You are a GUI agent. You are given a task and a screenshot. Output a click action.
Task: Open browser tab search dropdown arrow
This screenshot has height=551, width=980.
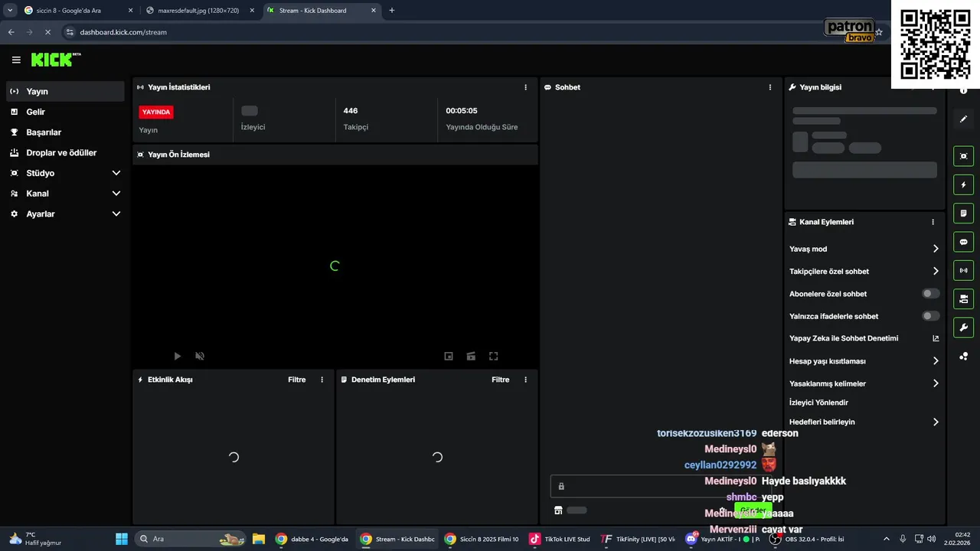pos(9,11)
